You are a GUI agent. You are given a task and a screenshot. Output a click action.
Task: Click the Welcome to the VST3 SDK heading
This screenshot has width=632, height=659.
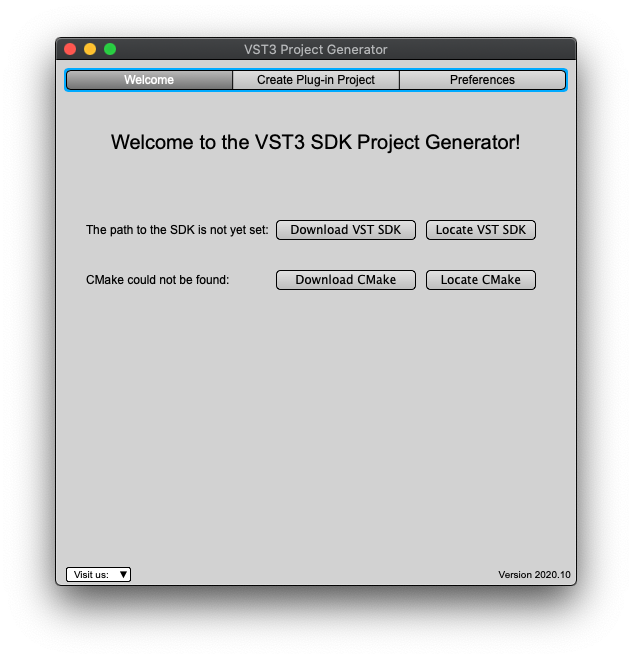316,142
